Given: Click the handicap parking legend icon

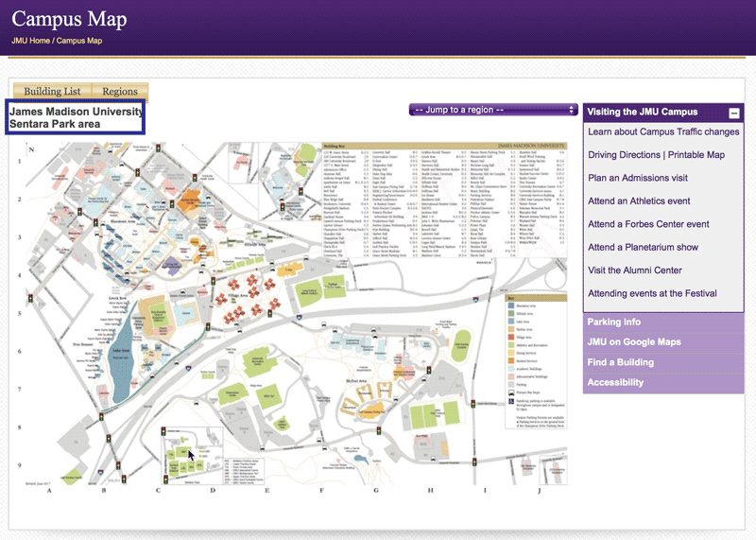Looking at the screenshot, I should tap(511, 402).
